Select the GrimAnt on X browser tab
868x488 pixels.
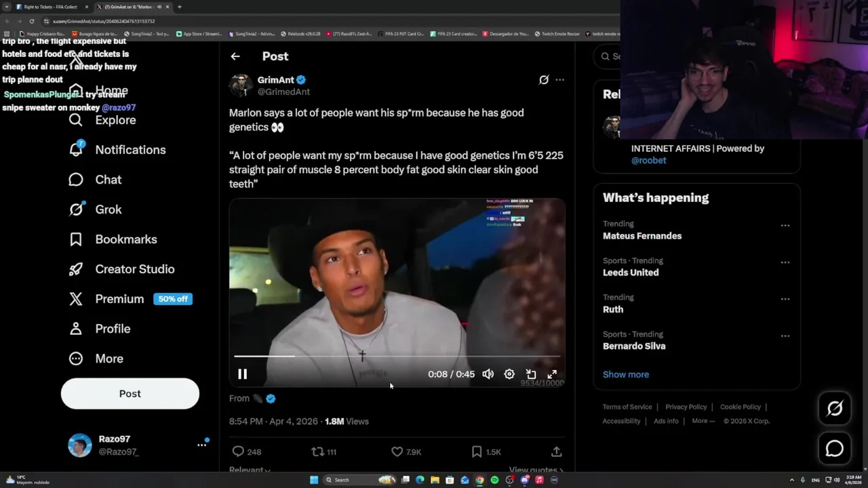pos(132,7)
